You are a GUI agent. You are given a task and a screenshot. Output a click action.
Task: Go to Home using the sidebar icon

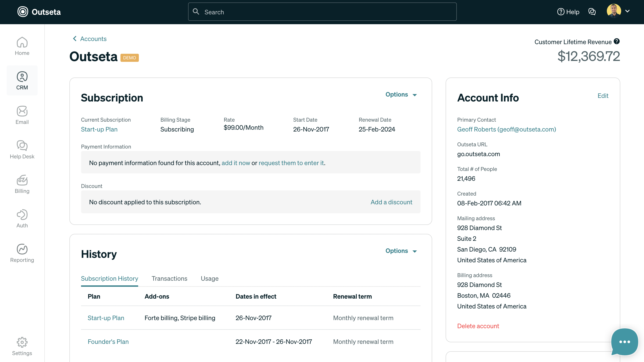click(x=22, y=46)
